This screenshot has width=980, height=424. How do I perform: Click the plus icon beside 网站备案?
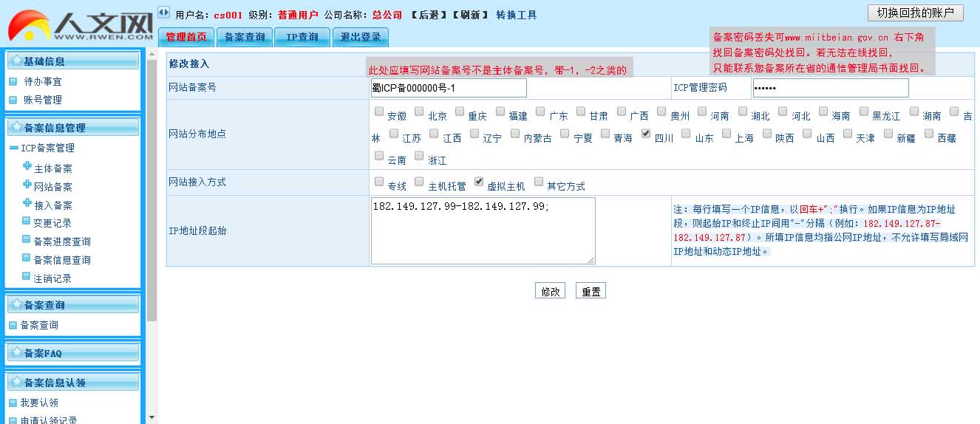click(x=27, y=185)
